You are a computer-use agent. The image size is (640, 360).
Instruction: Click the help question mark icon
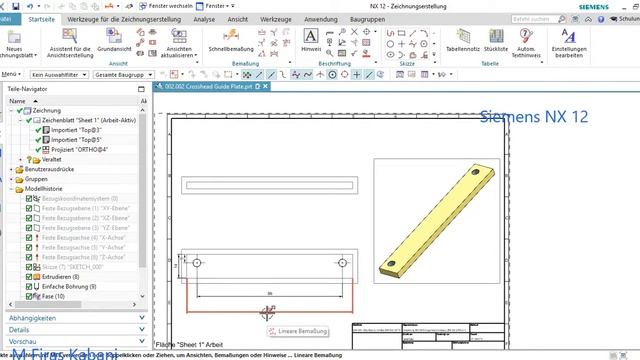point(601,19)
